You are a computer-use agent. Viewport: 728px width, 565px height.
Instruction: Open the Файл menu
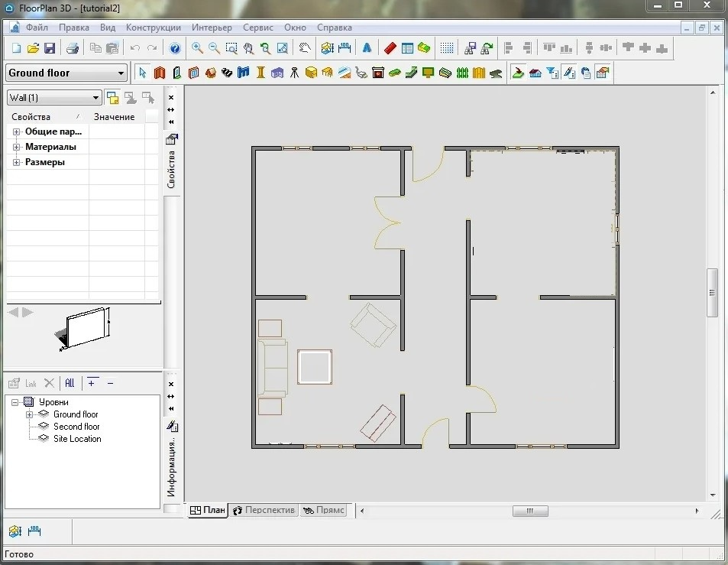[37, 28]
